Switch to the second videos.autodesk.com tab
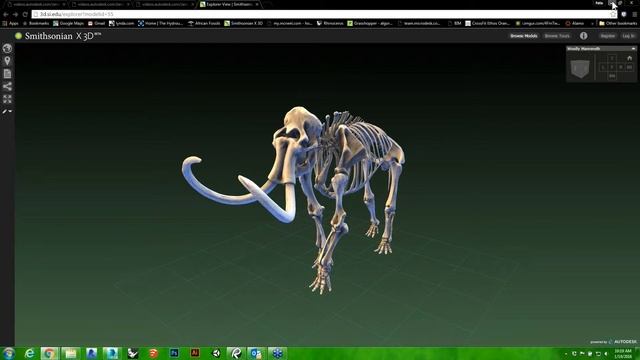Image resolution: width=640 pixels, height=360 pixels. pos(99,4)
